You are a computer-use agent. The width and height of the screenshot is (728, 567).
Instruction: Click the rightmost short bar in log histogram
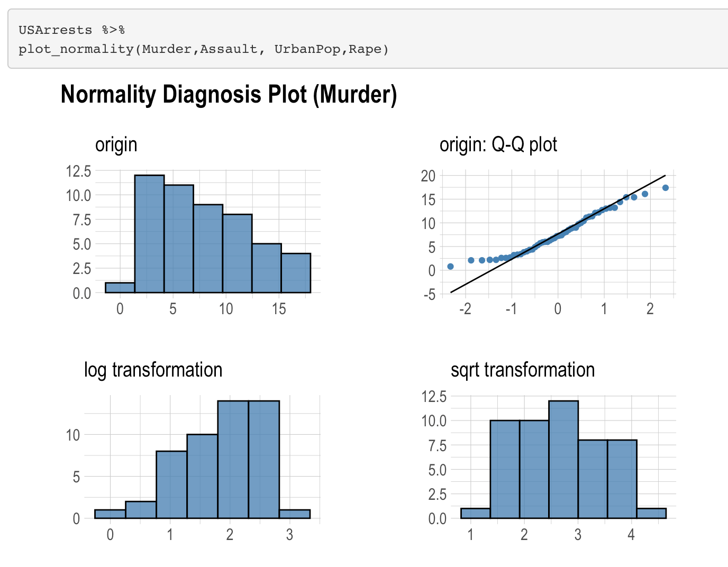[x=295, y=514]
